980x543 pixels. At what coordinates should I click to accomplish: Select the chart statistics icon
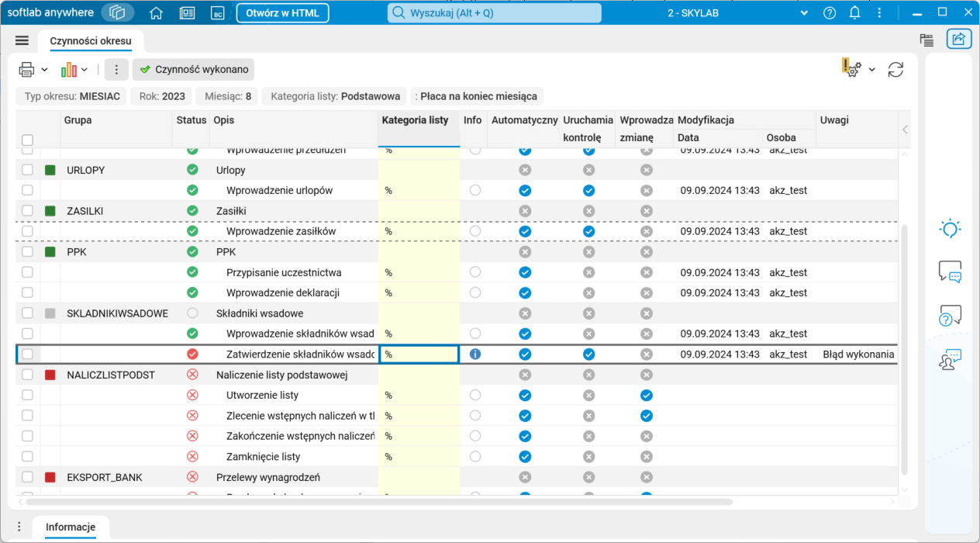68,69
